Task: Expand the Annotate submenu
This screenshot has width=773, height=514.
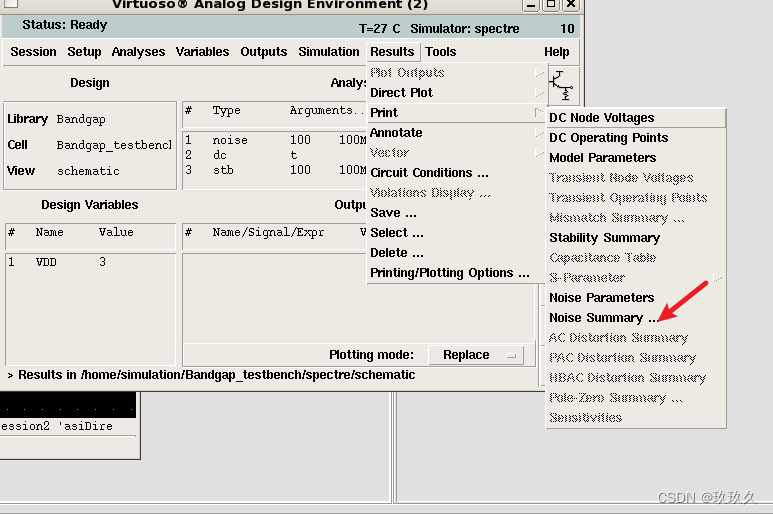Action: [x=456, y=133]
